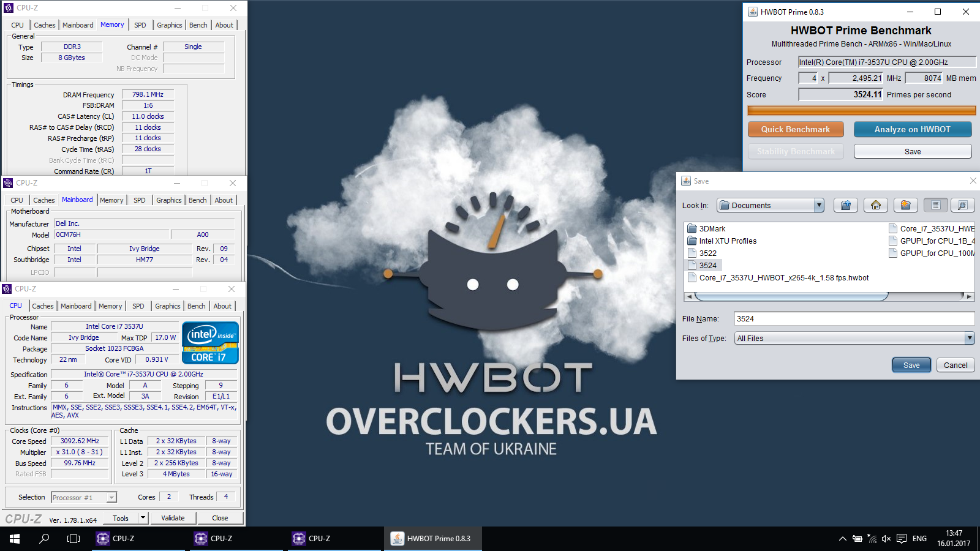Open taskbar search magnifier icon
Image resolution: width=980 pixels, height=551 pixels.
[x=44, y=539]
